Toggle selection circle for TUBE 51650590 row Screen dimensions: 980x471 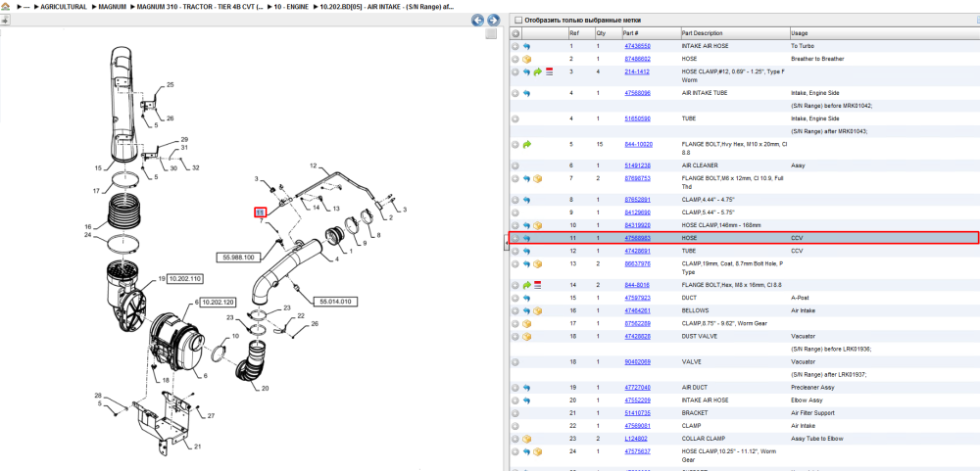click(515, 118)
